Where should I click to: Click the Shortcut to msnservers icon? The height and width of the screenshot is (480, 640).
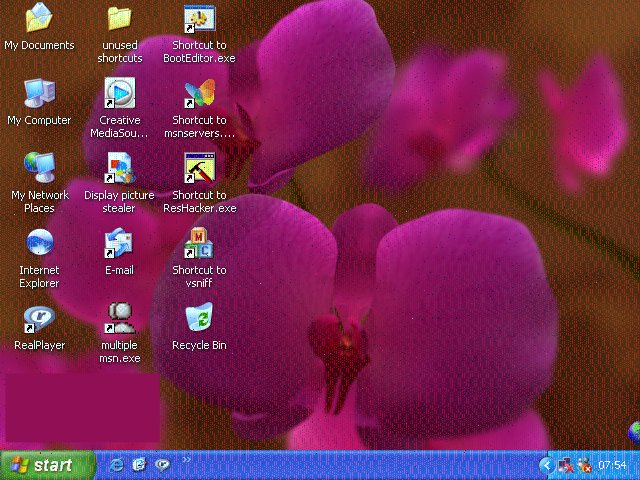(199, 93)
